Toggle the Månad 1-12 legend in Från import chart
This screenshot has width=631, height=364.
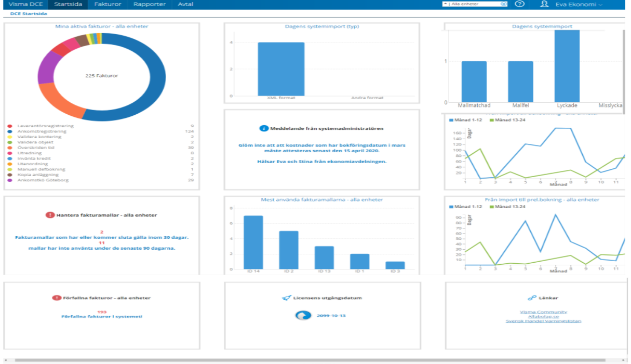(x=465, y=207)
